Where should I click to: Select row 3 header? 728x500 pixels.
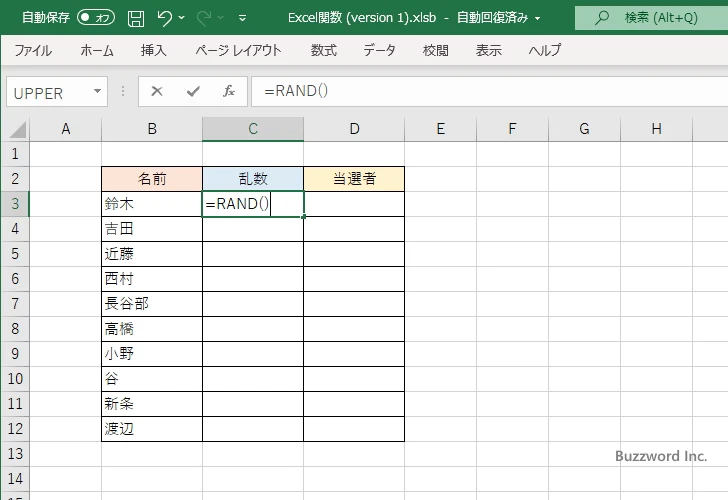pos(15,204)
